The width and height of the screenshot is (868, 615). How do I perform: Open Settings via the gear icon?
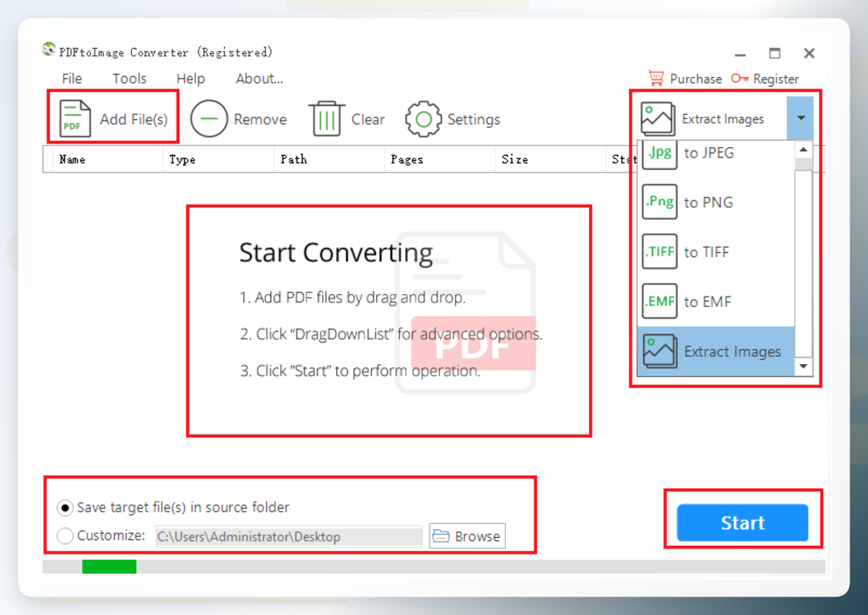(x=423, y=118)
